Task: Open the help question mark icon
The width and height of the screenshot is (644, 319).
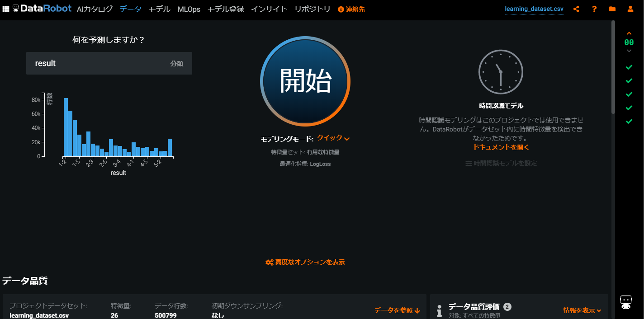Action: coord(594,9)
